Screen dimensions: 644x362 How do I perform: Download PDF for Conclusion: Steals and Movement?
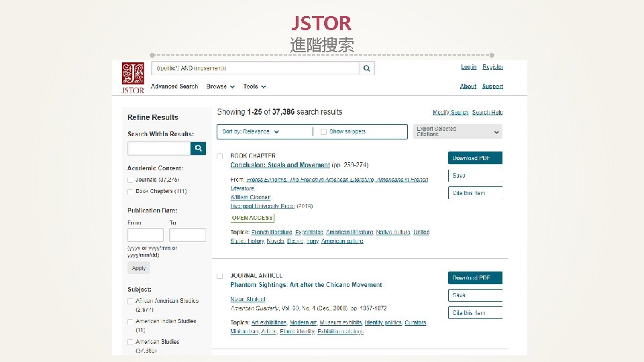pos(475,158)
